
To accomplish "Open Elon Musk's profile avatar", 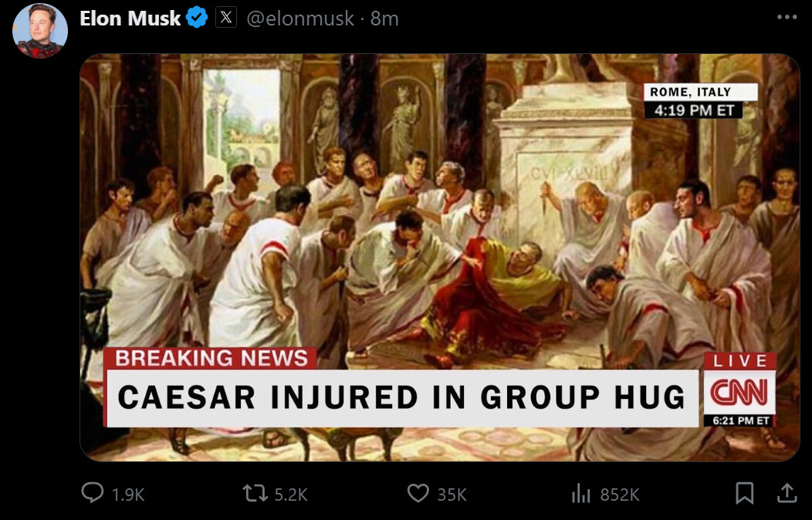I will click(40, 30).
